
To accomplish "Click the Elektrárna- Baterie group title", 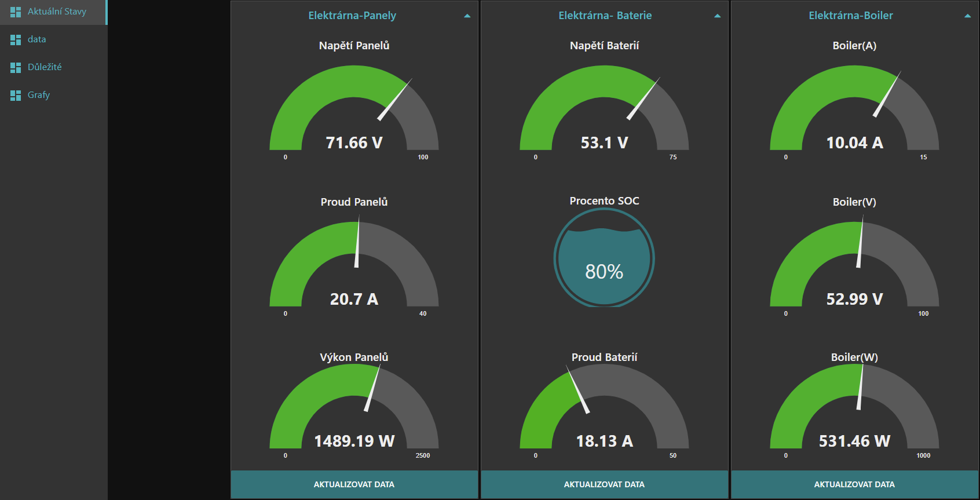I will 605,16.
